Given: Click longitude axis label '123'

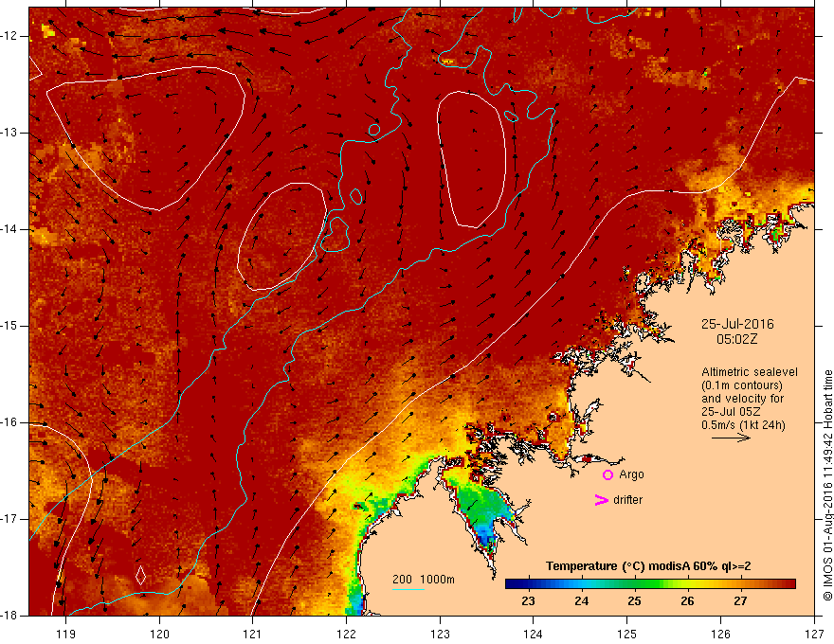Looking at the screenshot, I should click(440, 634).
